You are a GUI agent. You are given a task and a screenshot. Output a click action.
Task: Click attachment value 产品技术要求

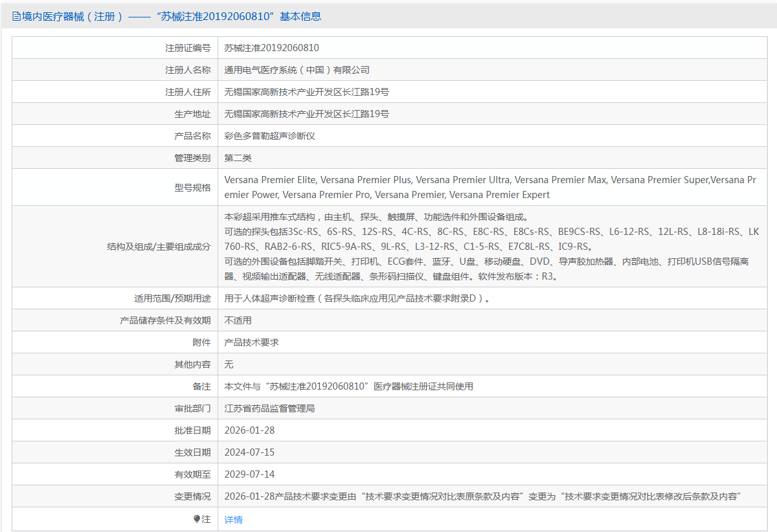pyautogui.click(x=251, y=342)
